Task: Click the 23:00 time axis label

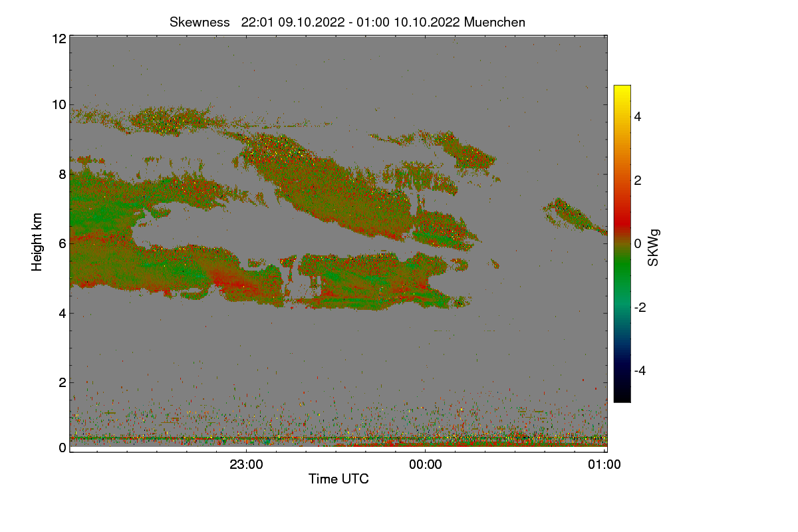Action: [x=246, y=465]
